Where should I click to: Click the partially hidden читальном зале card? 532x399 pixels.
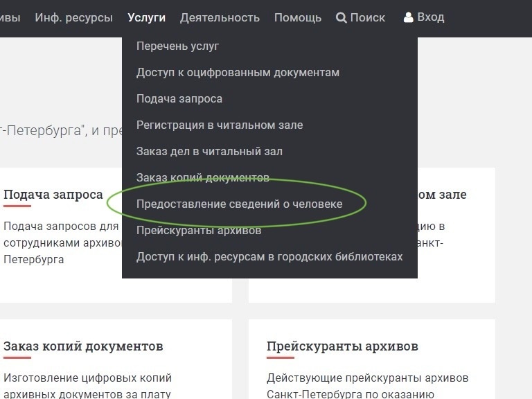click(443, 195)
